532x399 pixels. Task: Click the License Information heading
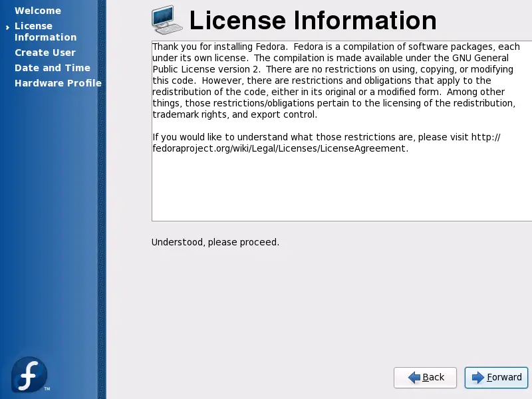[313, 21]
